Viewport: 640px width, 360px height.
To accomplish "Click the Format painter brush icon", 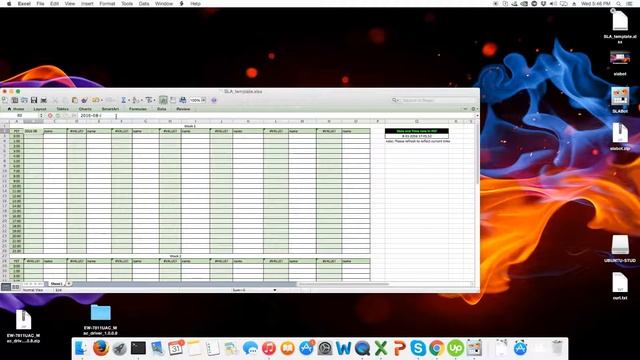I will (84, 100).
